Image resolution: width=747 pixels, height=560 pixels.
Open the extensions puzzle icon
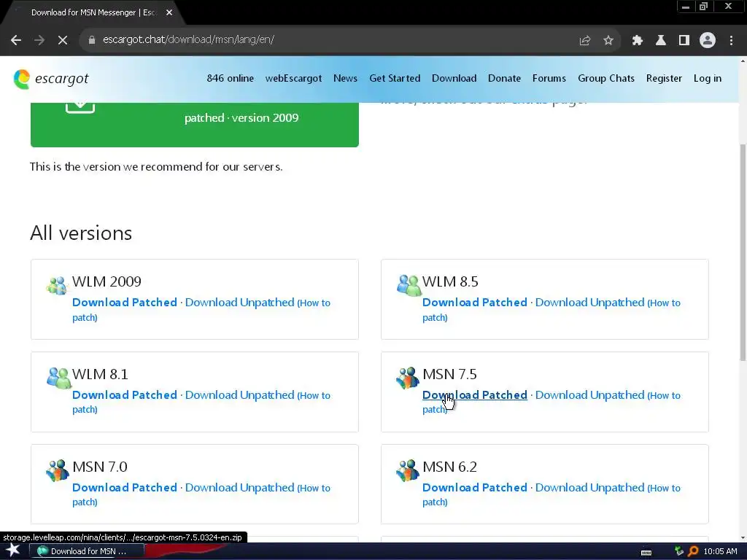(x=637, y=40)
